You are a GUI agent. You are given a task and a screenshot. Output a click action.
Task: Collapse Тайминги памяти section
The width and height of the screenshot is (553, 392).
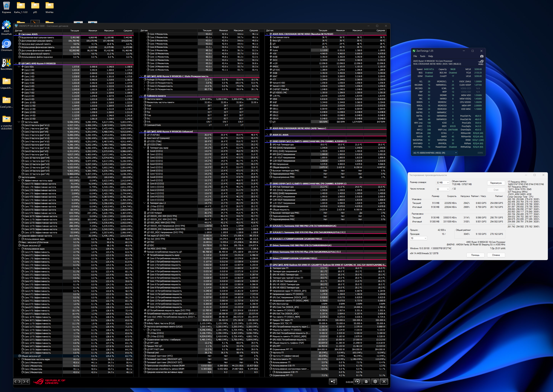pos(142,96)
